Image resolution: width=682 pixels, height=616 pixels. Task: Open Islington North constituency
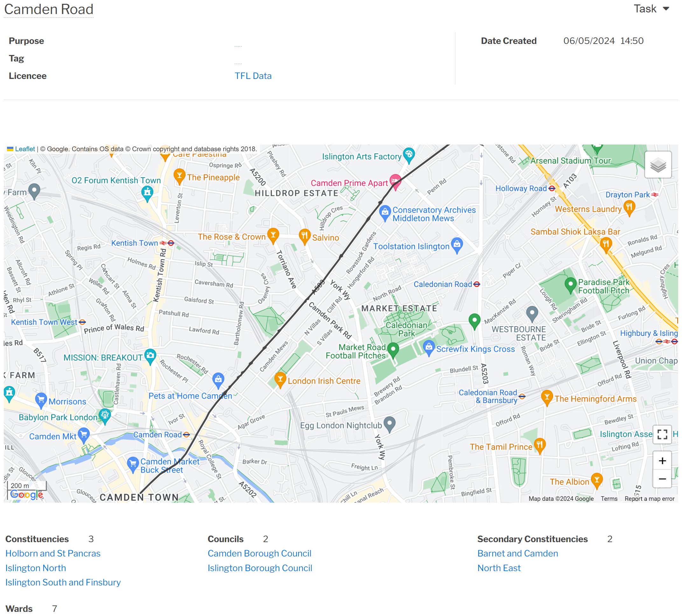click(x=36, y=568)
